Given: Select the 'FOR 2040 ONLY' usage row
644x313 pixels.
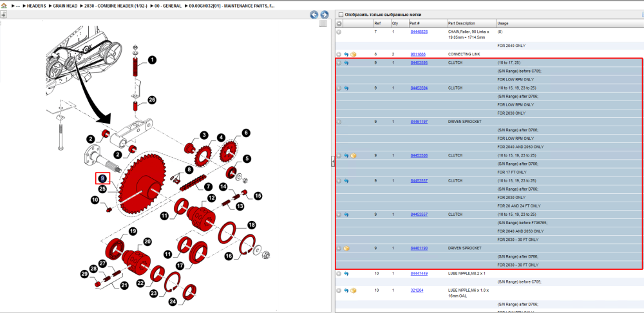Looking at the screenshot, I should point(489,46).
